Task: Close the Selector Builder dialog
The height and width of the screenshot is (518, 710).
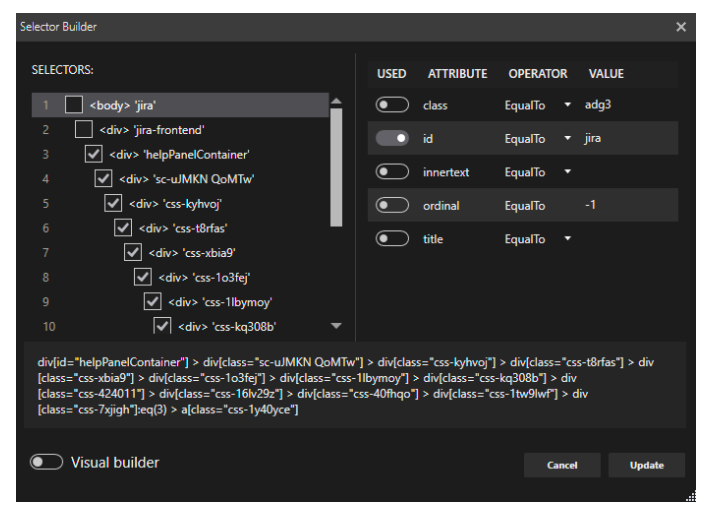Action: [681, 27]
